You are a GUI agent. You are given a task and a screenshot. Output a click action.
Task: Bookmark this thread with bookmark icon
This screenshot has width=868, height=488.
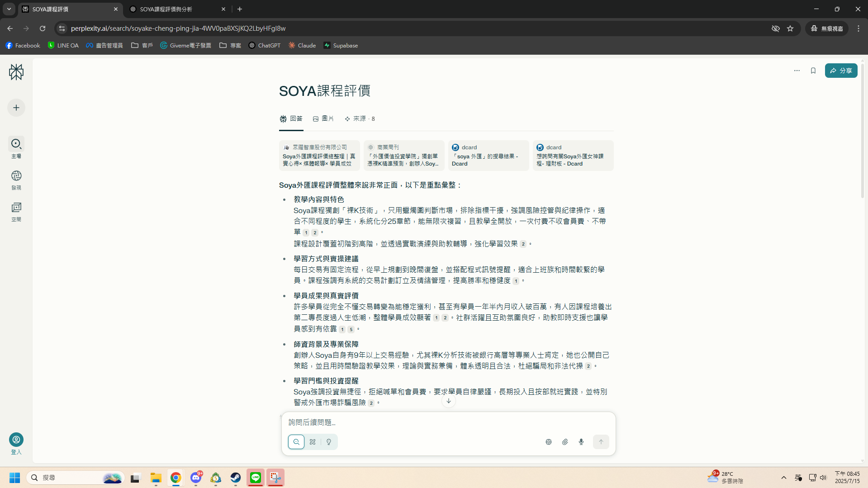click(813, 71)
